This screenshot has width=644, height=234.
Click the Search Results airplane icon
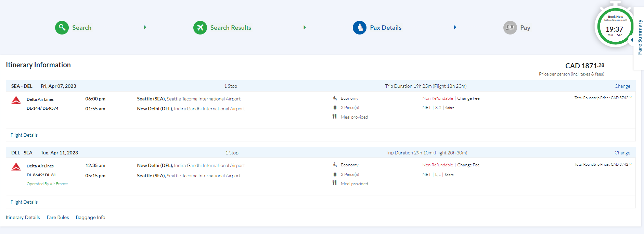pyautogui.click(x=200, y=28)
